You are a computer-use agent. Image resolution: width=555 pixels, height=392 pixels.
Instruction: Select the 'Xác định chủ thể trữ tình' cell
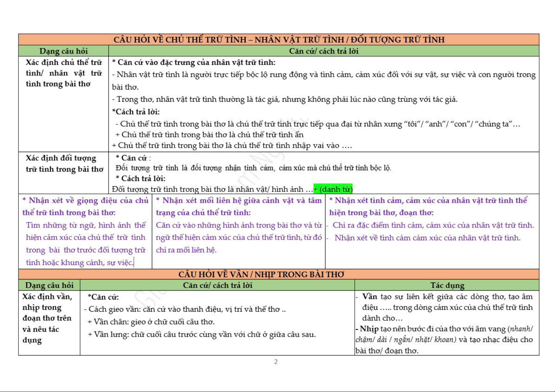click(x=64, y=73)
